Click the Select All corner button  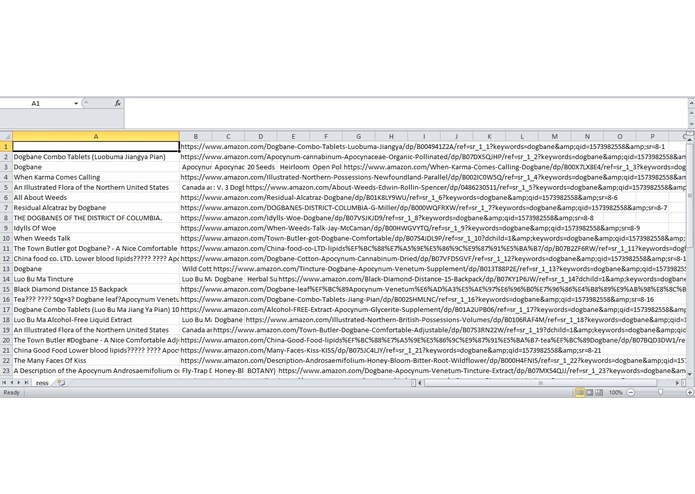click(6, 136)
